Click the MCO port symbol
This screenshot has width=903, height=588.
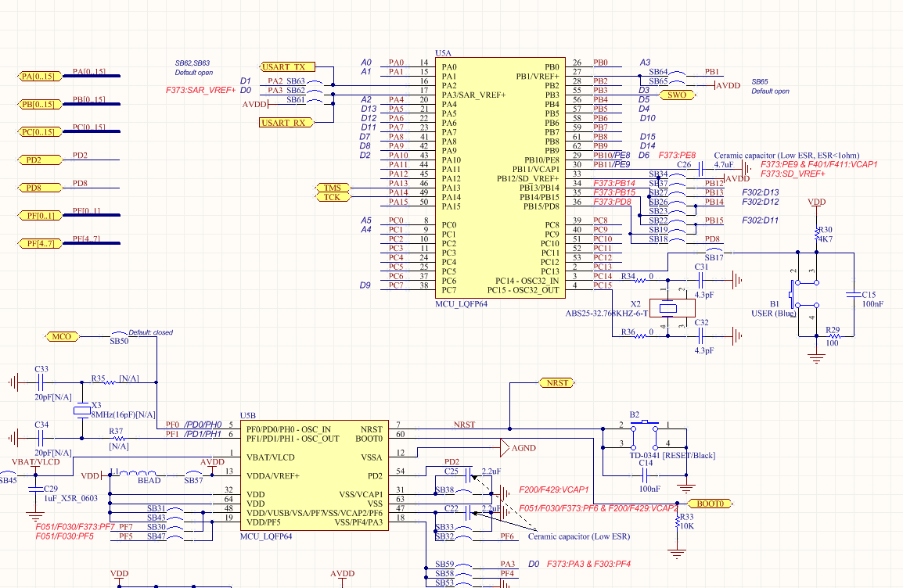(x=62, y=337)
